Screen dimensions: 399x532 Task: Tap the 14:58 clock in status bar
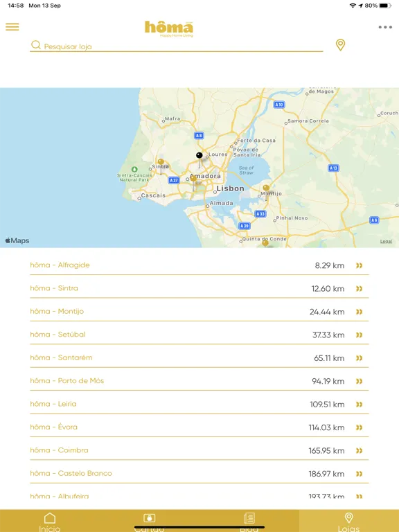(x=16, y=6)
